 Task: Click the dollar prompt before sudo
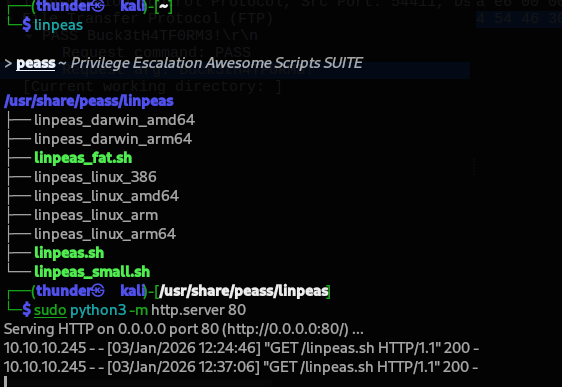[x=27, y=310]
